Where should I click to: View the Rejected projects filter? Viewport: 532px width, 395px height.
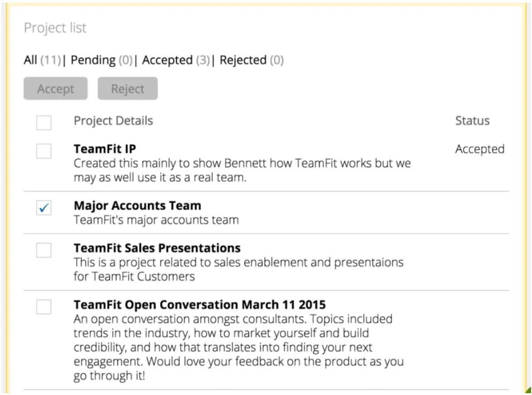[243, 60]
